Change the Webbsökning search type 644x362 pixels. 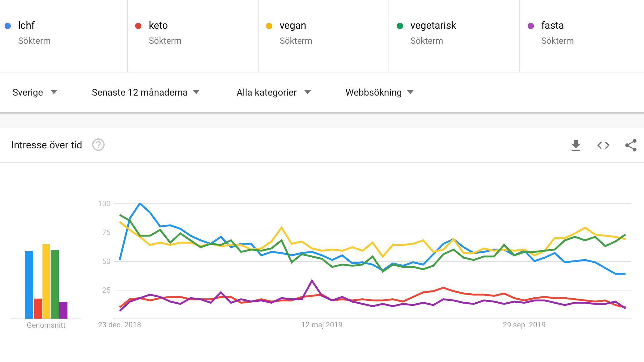point(379,92)
